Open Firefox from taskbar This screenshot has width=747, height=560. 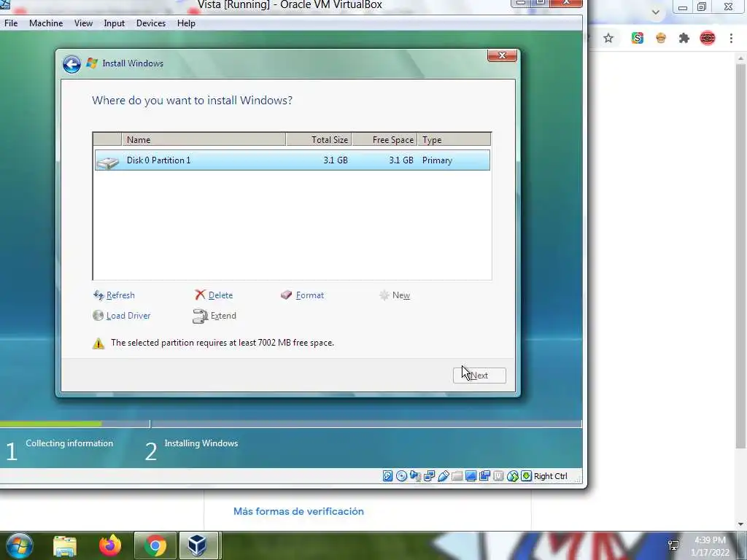click(110, 545)
